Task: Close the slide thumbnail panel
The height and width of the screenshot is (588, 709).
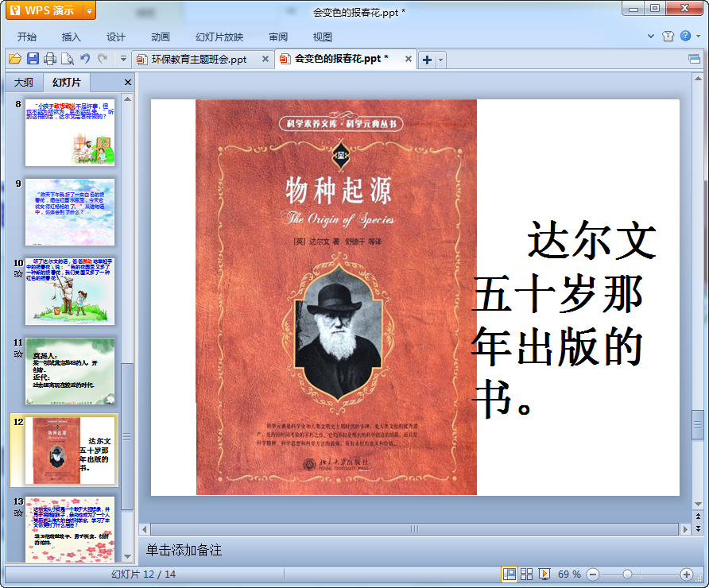Action: click(128, 83)
